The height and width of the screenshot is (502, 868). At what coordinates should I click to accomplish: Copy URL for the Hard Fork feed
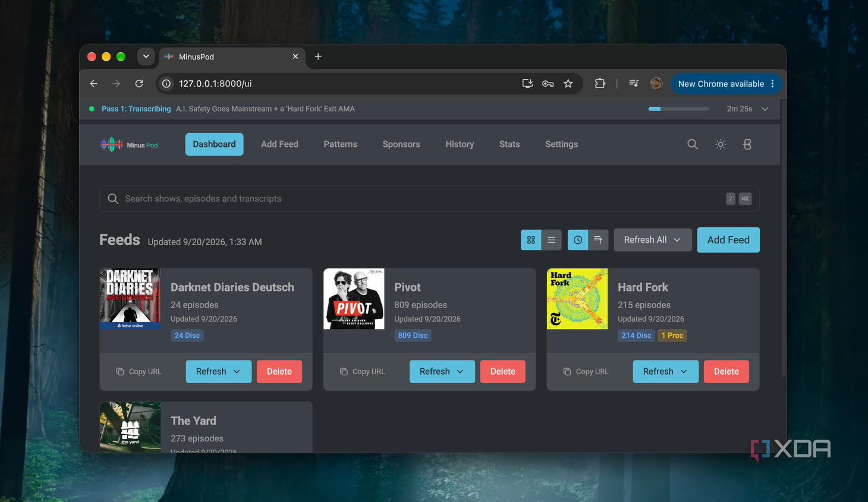tap(586, 372)
